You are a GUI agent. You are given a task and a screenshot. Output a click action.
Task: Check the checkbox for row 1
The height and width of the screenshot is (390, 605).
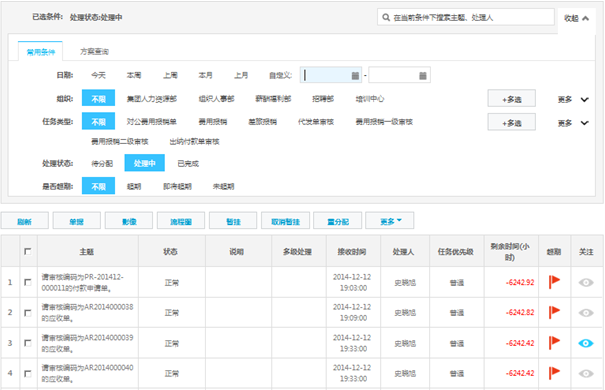(27, 282)
